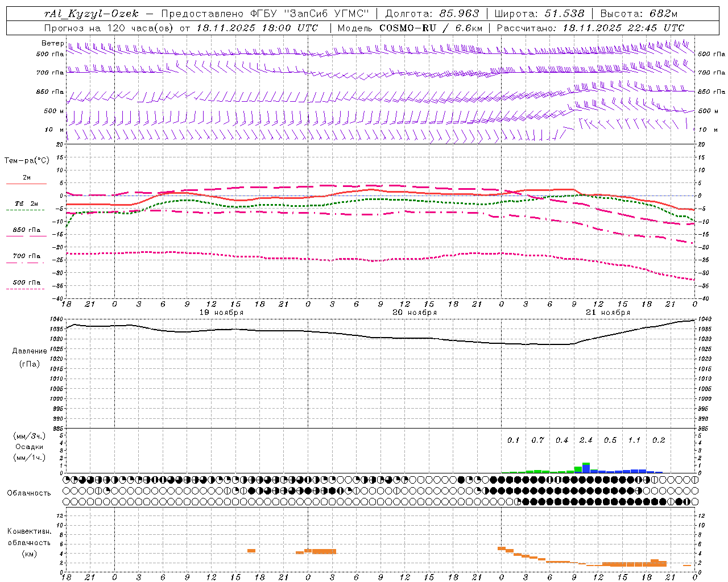Image resolution: width=728 pixels, height=582 pixels.
Task: Click the 'Предоставлено ФГБУ ЗапСиб УГМС' text
Action: click(266, 14)
